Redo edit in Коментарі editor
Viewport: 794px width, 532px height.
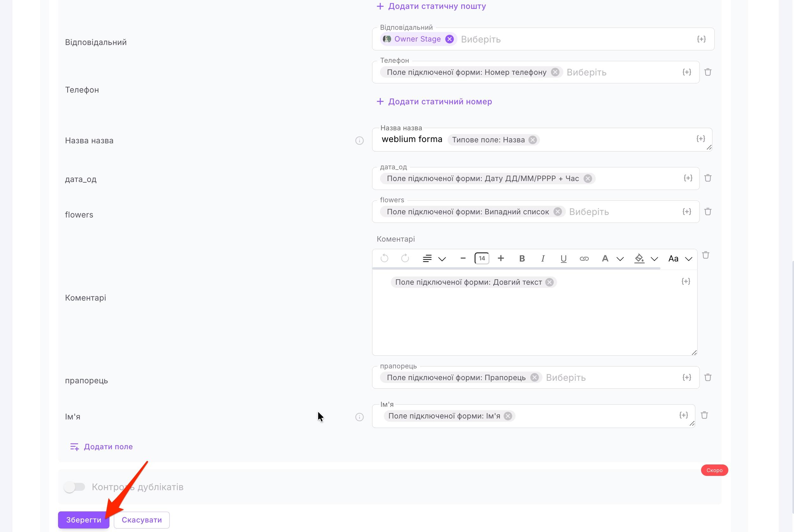coord(405,258)
